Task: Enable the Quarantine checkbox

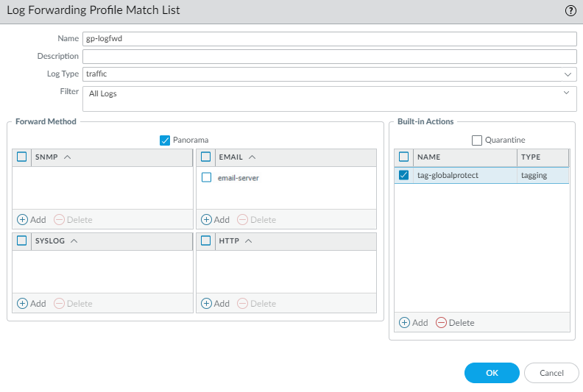Action: (x=477, y=140)
